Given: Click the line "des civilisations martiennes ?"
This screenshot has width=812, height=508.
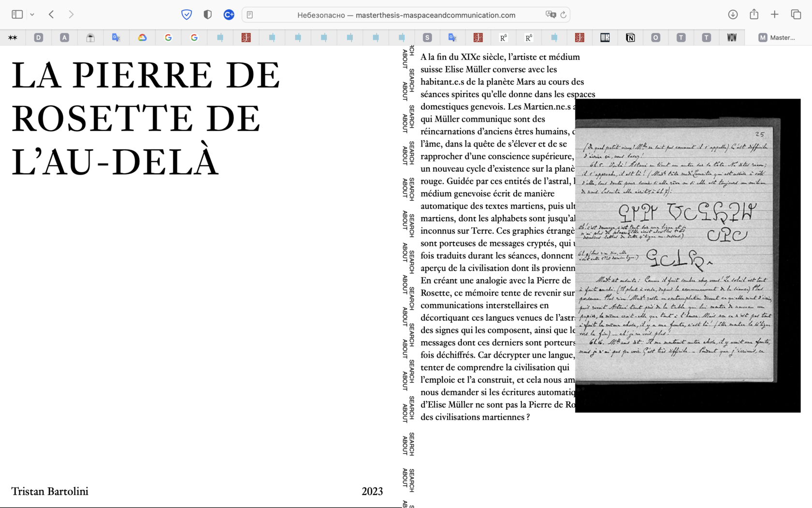Looking at the screenshot, I should (475, 417).
